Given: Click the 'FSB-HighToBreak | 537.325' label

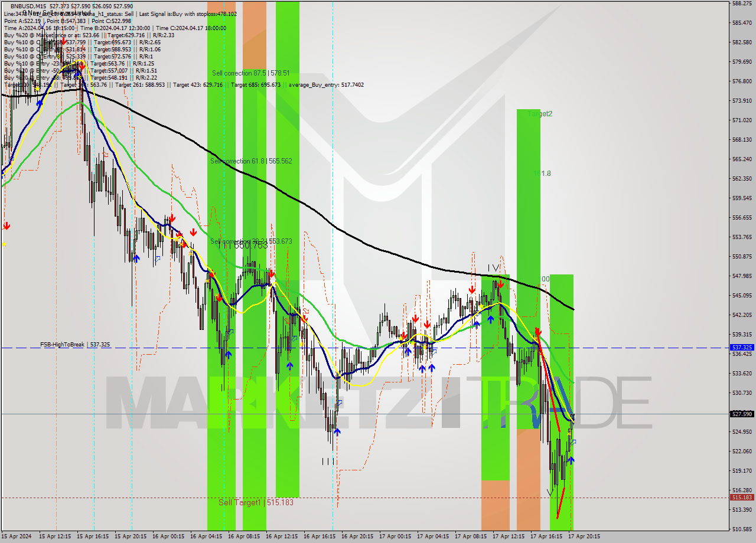Looking at the screenshot, I should (74, 344).
